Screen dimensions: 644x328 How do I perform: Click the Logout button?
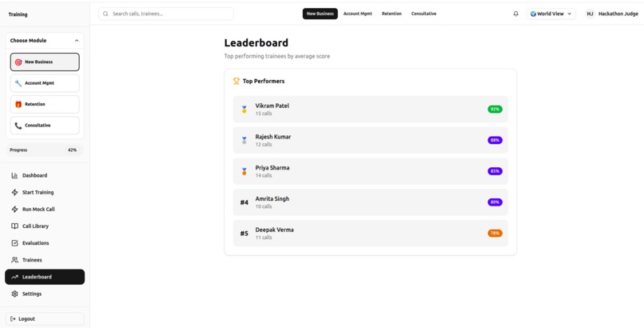(45, 319)
